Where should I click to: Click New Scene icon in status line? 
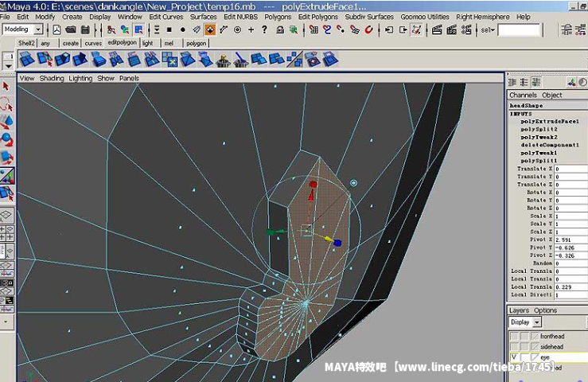[x=56, y=29]
